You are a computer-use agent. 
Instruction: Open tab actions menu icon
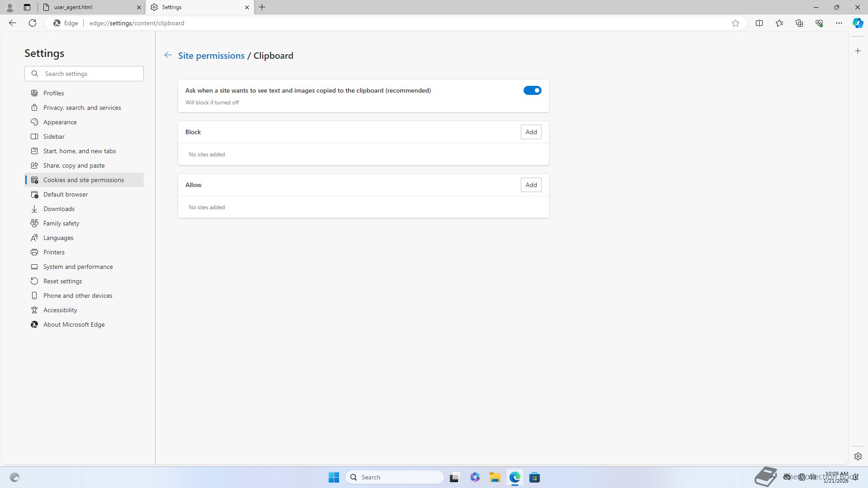(27, 7)
